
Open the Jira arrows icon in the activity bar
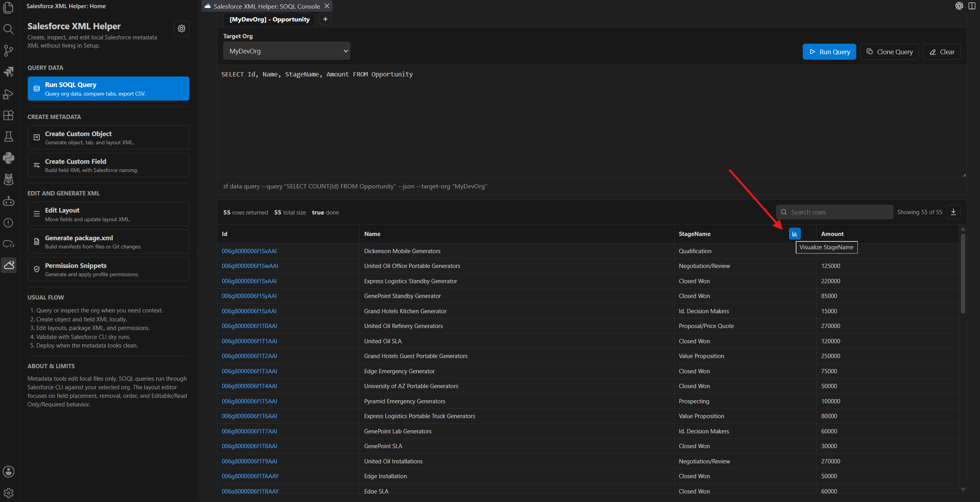coord(8,72)
